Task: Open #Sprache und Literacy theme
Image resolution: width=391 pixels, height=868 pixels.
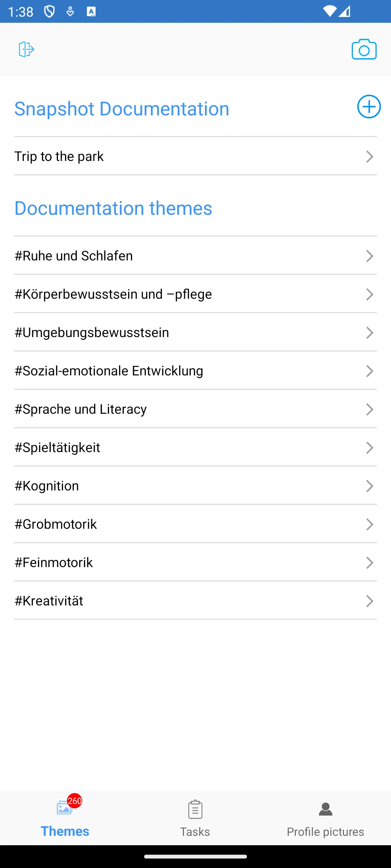Action: (195, 409)
